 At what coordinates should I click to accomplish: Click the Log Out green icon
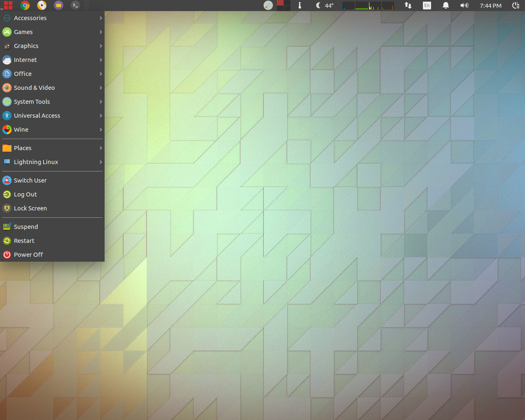tap(7, 194)
